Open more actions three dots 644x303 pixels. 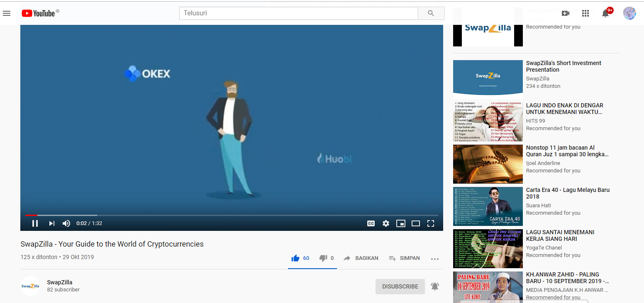[435, 259]
